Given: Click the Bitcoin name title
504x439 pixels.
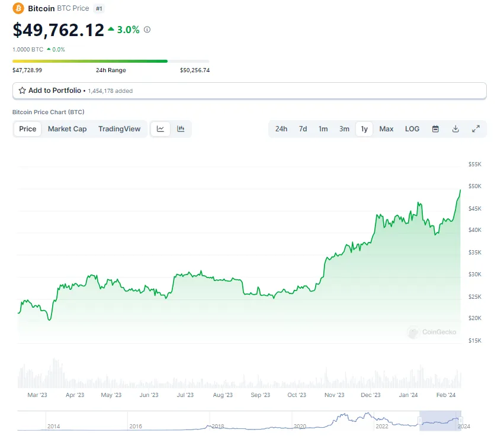Looking at the screenshot, I should coord(41,8).
